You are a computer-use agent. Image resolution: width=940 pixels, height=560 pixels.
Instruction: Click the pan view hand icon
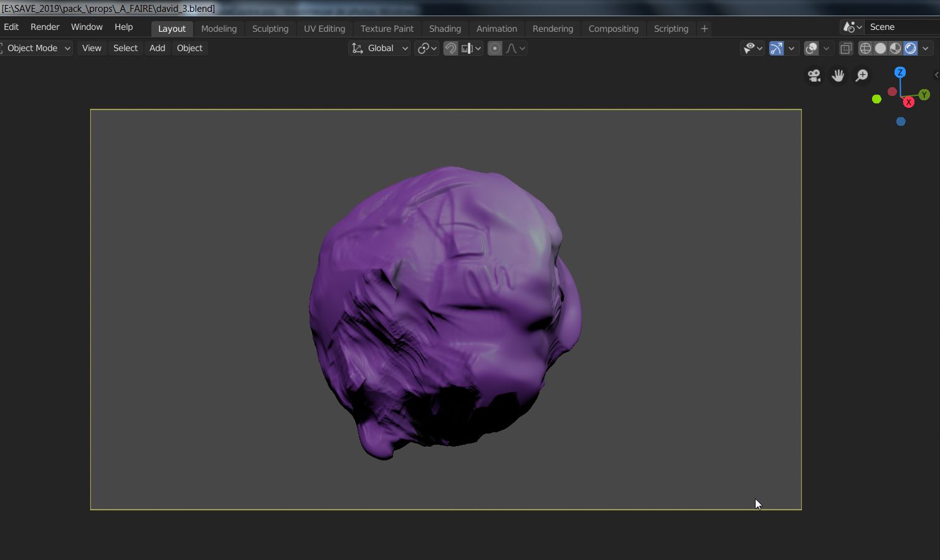838,76
